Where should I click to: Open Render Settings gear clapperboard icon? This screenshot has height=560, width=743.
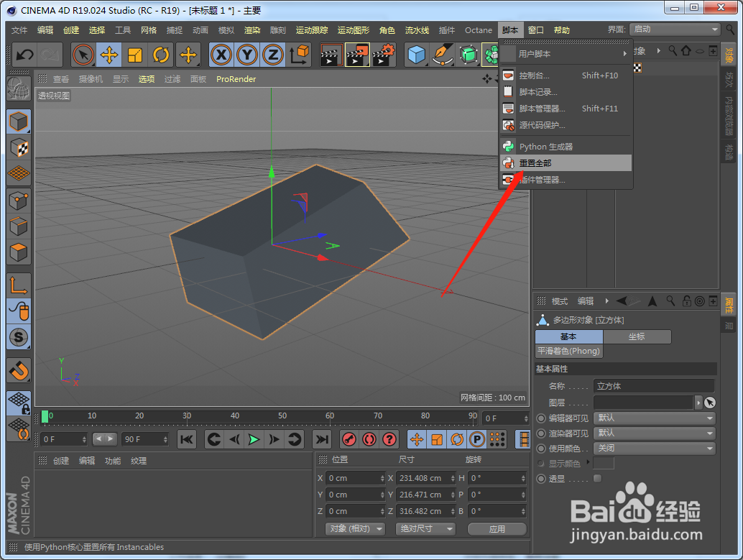coord(384,55)
